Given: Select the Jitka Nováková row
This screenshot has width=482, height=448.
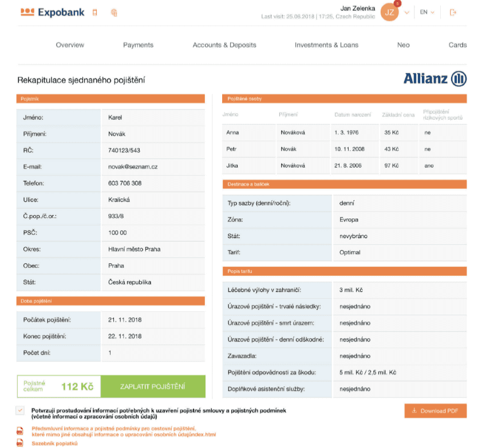Looking at the screenshot, I should click(344, 165).
